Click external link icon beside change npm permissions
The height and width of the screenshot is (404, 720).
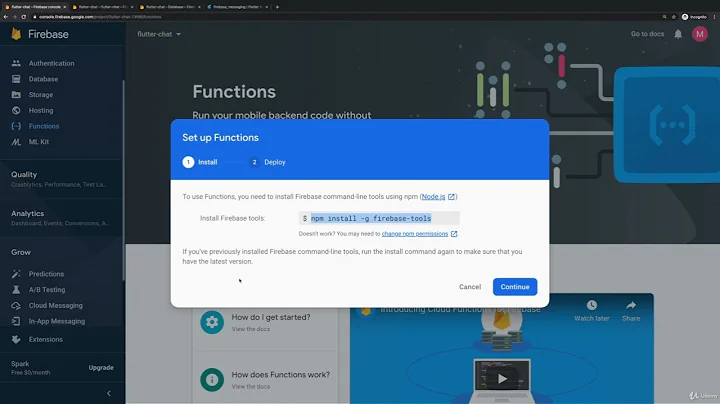tap(454, 234)
